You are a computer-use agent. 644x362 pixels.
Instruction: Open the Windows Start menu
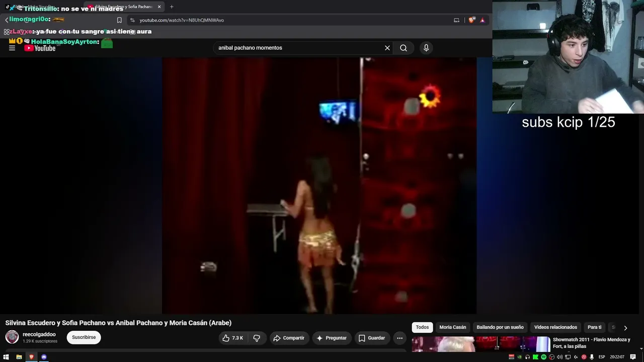[x=7, y=357]
